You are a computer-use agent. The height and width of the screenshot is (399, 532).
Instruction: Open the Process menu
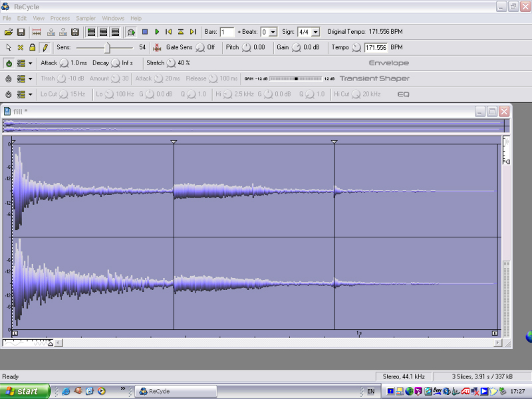click(60, 18)
